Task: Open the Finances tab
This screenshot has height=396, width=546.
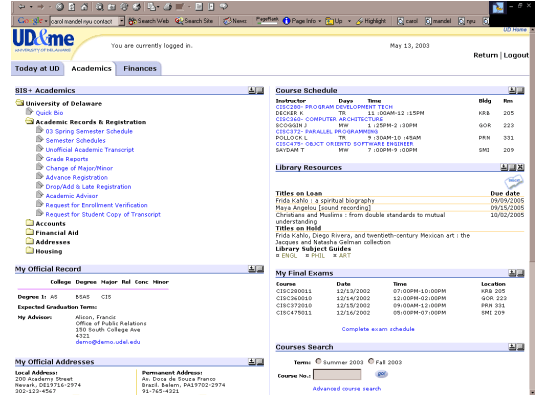Action: (140, 69)
